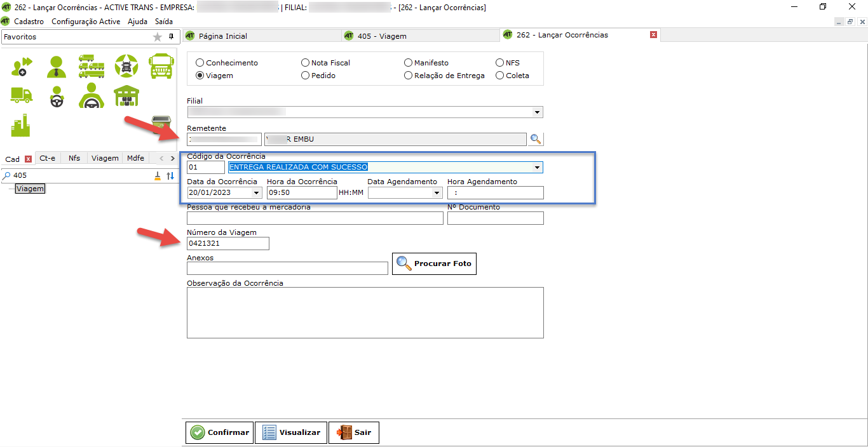This screenshot has height=447, width=868.
Task: Click the Número da Viagem field 0421321
Action: click(228, 244)
